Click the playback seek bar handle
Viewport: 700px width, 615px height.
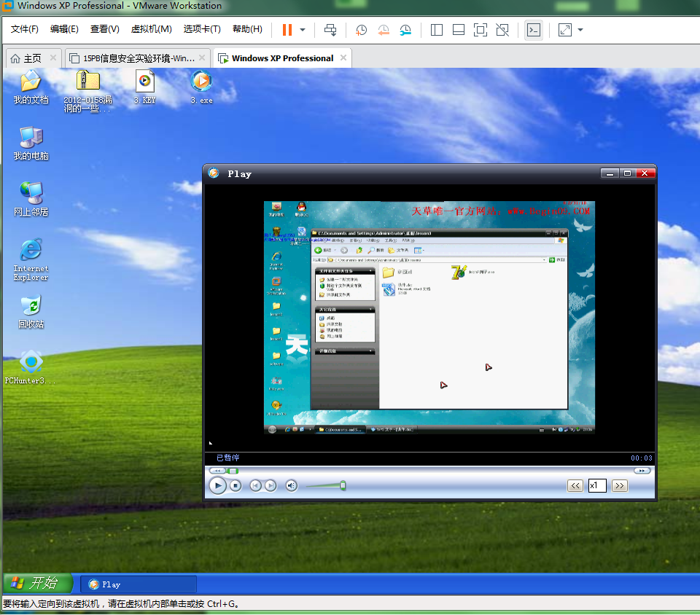click(233, 471)
